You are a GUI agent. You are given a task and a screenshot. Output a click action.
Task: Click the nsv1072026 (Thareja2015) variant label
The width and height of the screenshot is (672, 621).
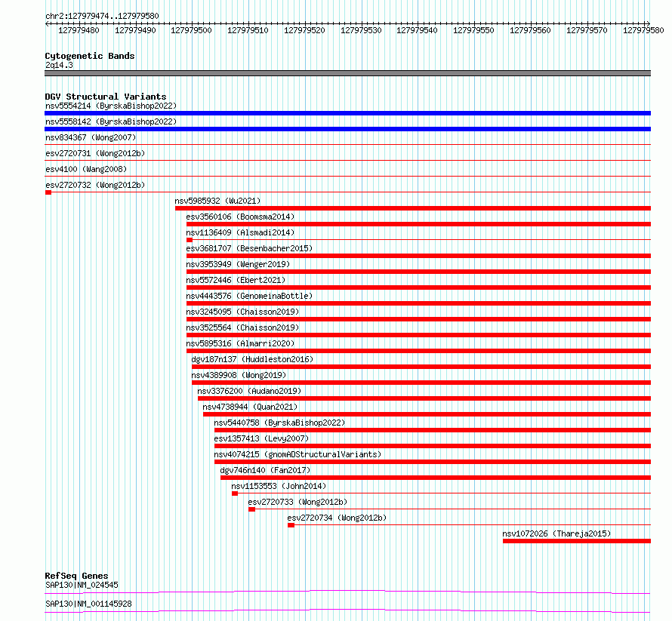coord(556,533)
